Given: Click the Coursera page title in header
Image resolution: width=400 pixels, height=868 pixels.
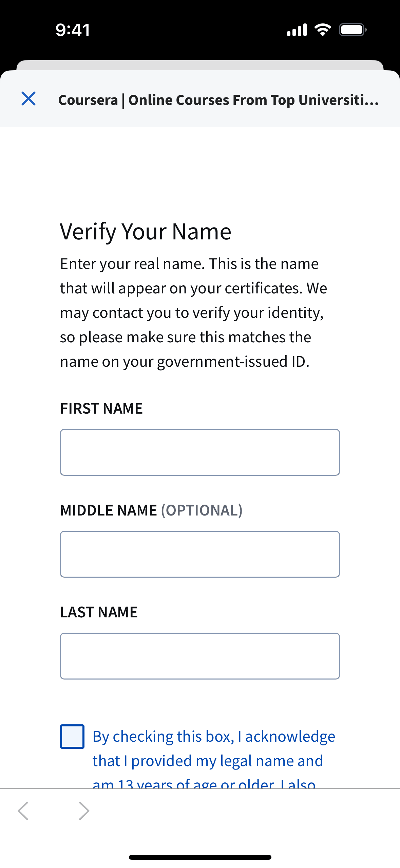Looking at the screenshot, I should (218, 100).
